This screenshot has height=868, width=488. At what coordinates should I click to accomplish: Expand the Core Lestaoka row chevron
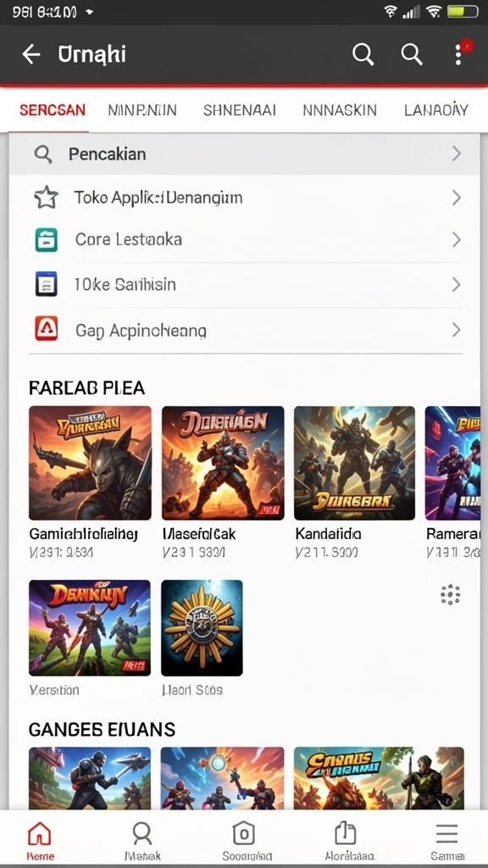point(457,240)
